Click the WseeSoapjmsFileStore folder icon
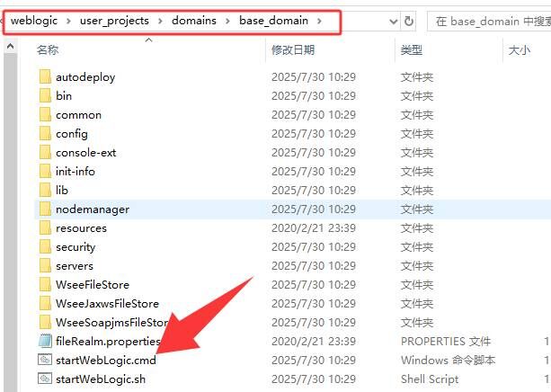The width and height of the screenshot is (551, 392). 45,323
